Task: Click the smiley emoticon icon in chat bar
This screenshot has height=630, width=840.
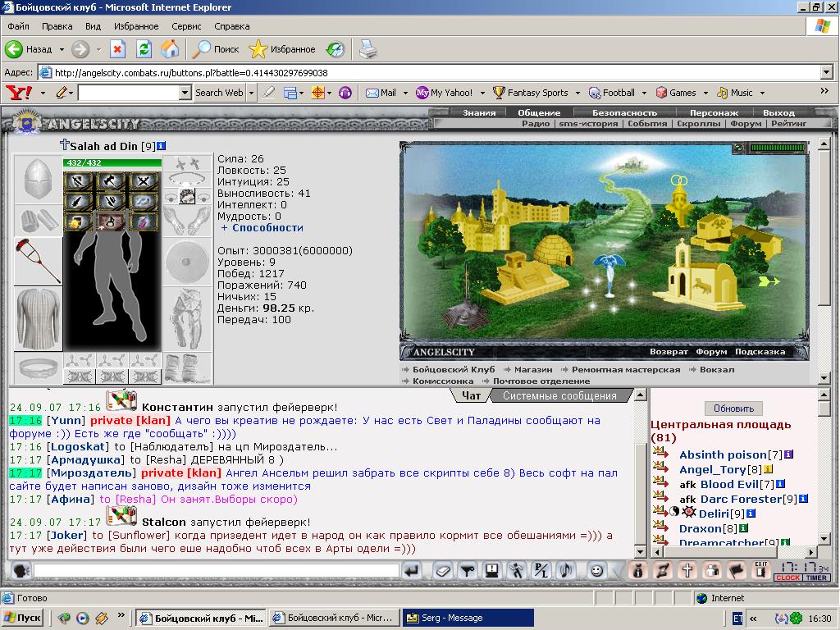Action: click(596, 571)
